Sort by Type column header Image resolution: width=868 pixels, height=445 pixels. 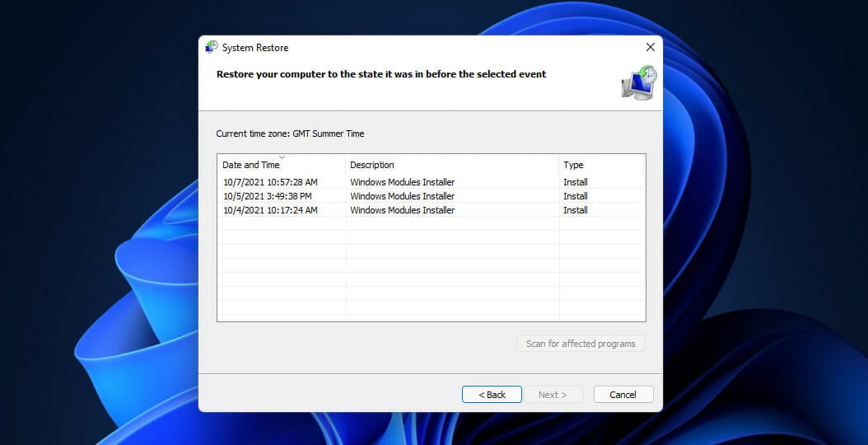pyautogui.click(x=601, y=165)
